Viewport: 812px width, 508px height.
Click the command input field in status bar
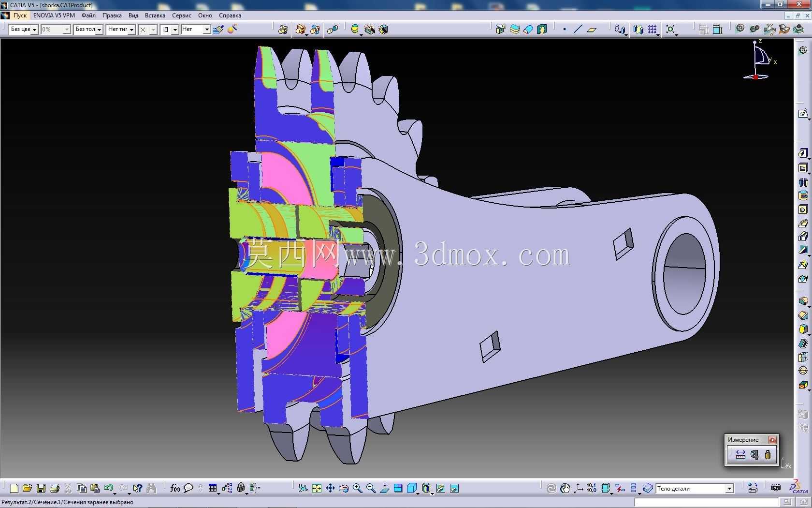point(707,502)
